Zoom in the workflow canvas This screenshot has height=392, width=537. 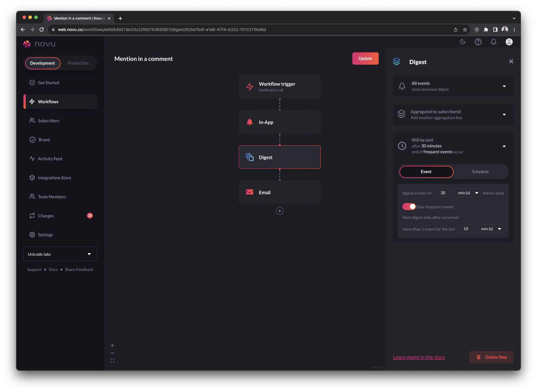pos(112,345)
